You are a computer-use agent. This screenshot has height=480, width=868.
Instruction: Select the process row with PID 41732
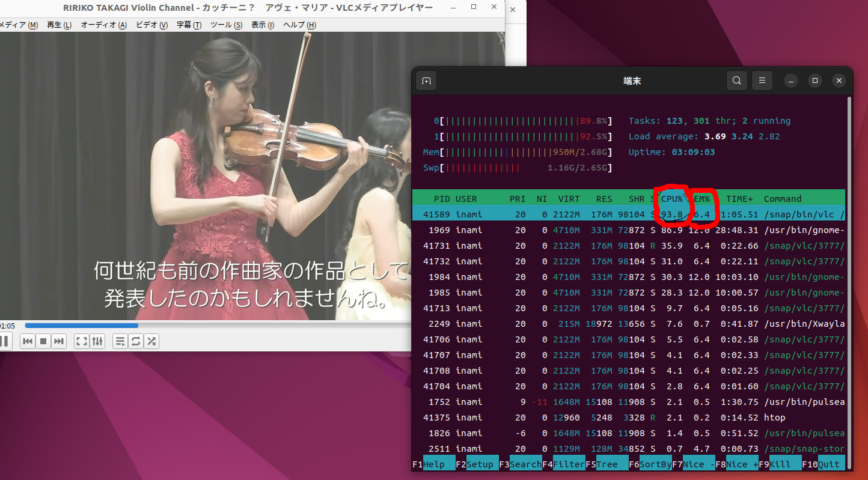point(629,261)
